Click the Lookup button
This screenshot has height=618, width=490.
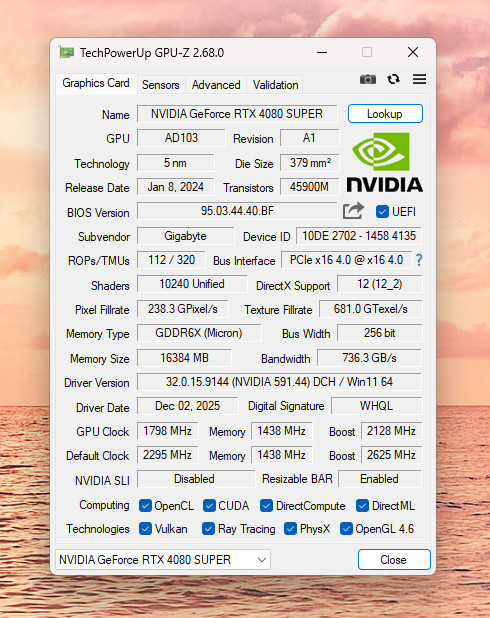click(385, 114)
